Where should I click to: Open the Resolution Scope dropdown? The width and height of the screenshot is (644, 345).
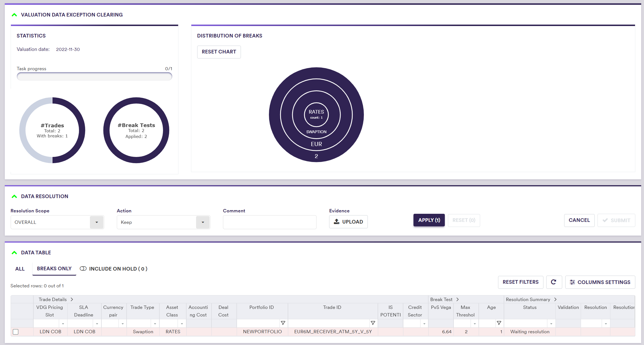click(x=97, y=222)
